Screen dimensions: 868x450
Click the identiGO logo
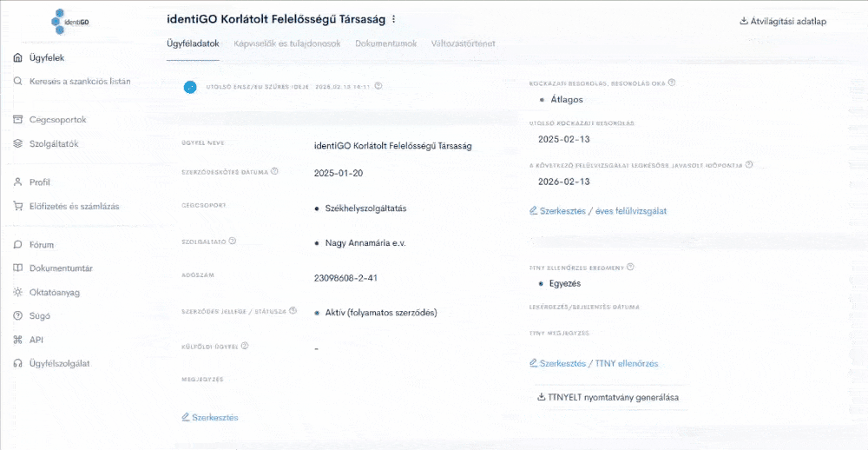coord(70,22)
